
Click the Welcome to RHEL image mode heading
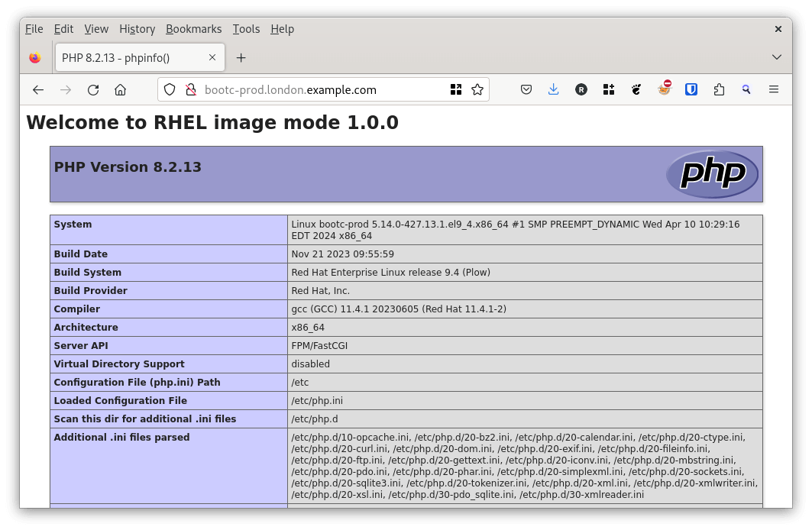click(x=212, y=123)
